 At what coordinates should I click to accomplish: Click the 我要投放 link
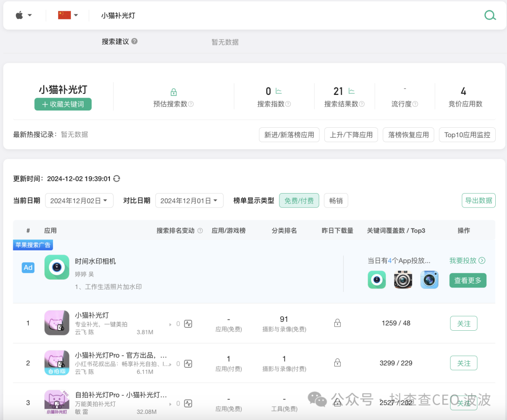[466, 260]
